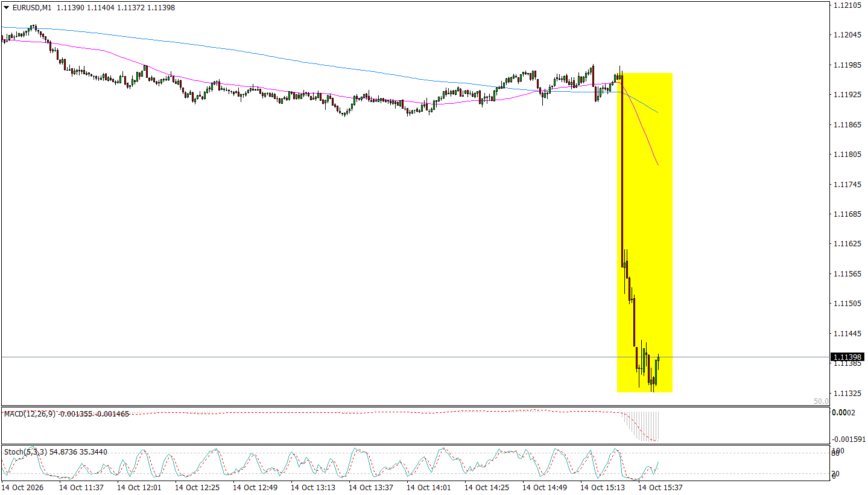Click the 14 Oct 15:13 time label
Viewport: 868px width, 495px height.
pos(603,487)
